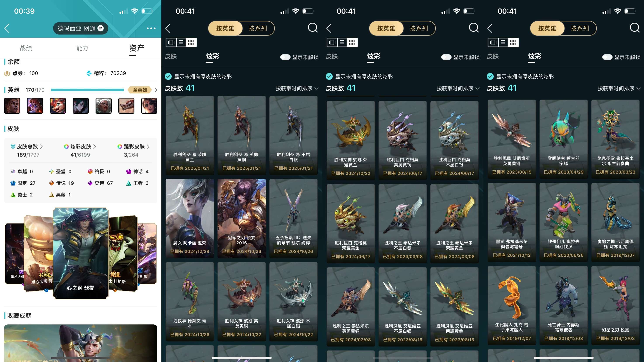Open the 魔女 阿卡丽 虚荣 skin card
Viewport: 644px width, 362px height.
(190, 218)
